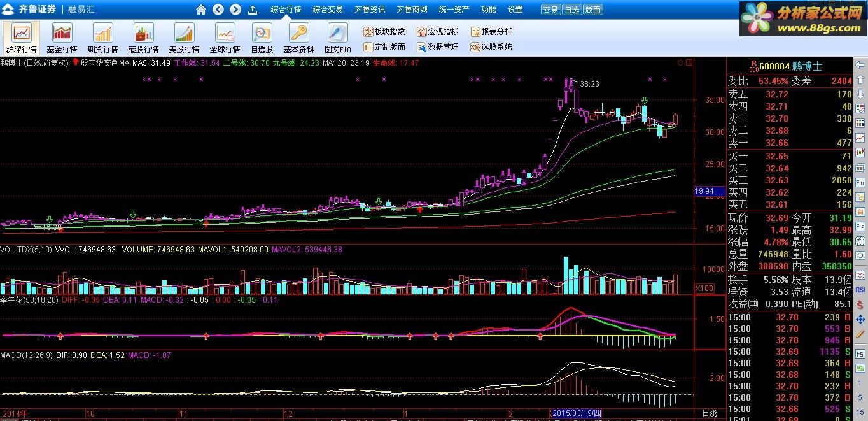Click the 交易 button
This screenshot has width=868, height=421.
(550, 10)
